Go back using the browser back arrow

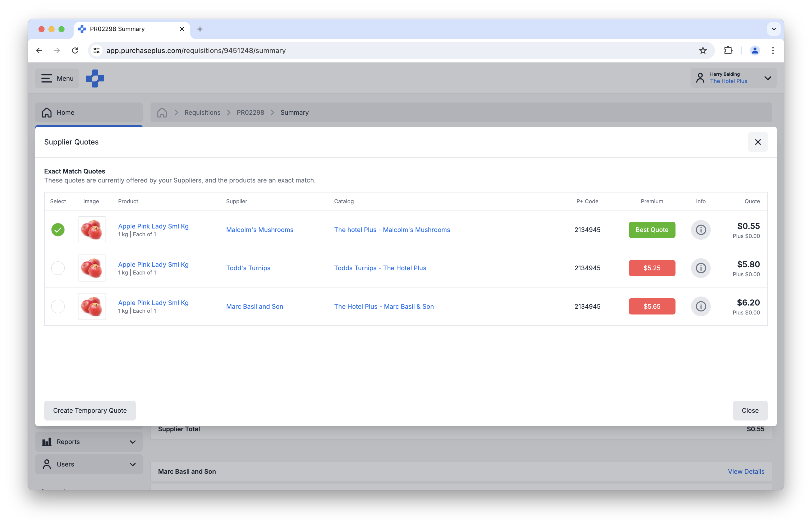click(39, 50)
